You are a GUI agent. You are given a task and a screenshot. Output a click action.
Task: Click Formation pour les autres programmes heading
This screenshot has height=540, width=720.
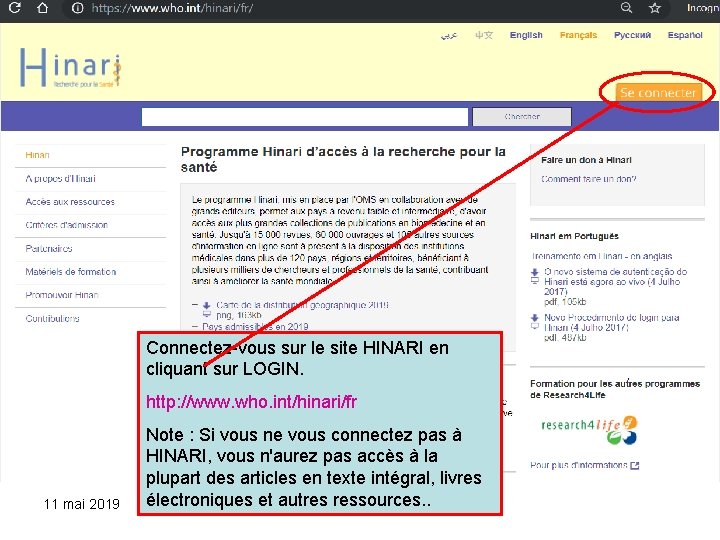tap(615, 389)
